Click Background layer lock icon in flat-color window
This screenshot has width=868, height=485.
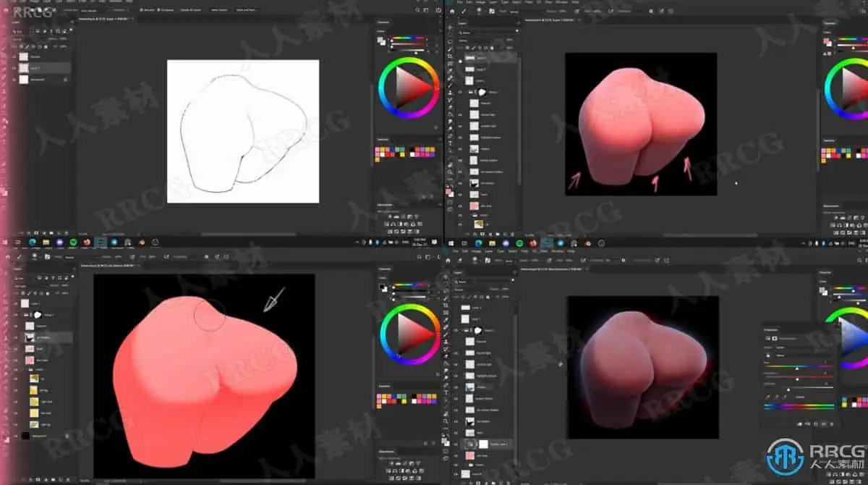tap(67, 436)
